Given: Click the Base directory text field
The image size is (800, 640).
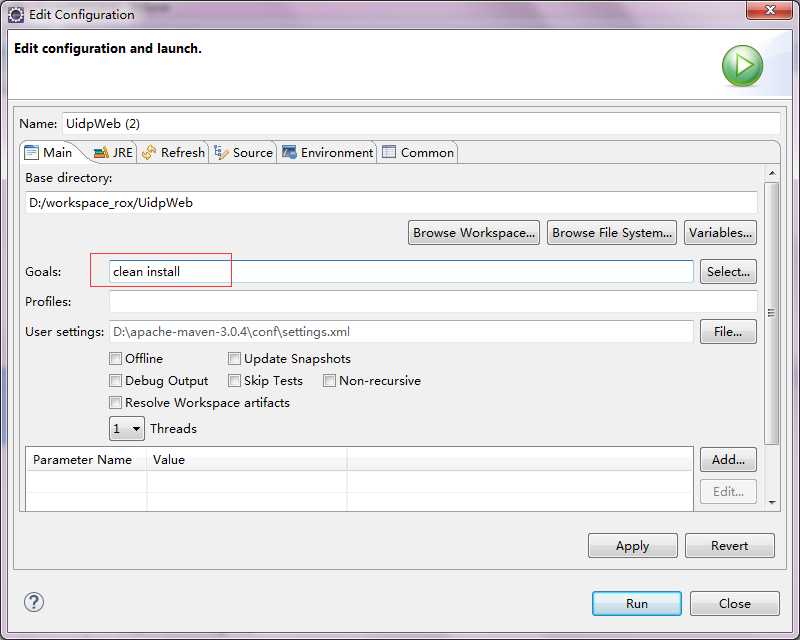Looking at the screenshot, I should click(x=391, y=203).
